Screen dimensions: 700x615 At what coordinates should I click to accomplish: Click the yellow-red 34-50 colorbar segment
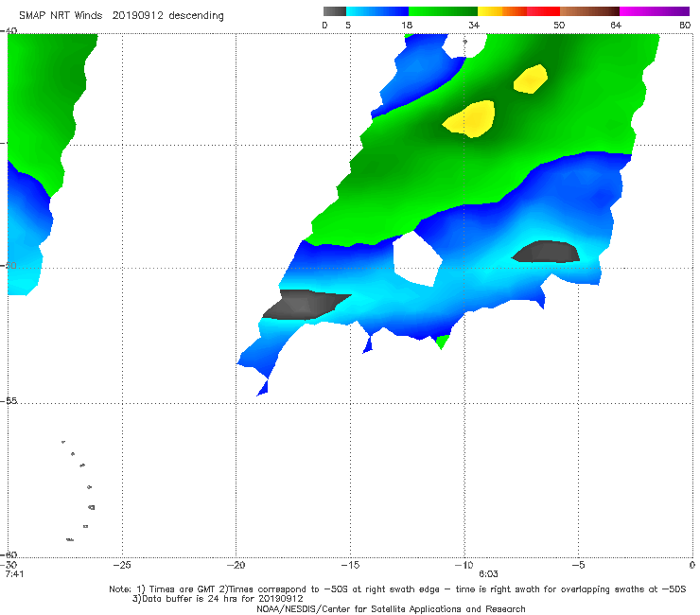[x=518, y=11]
